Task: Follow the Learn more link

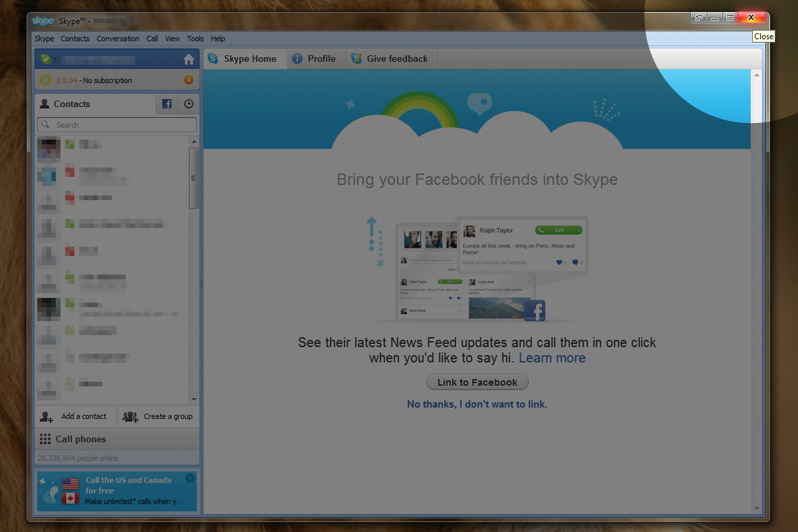Action: tap(552, 358)
